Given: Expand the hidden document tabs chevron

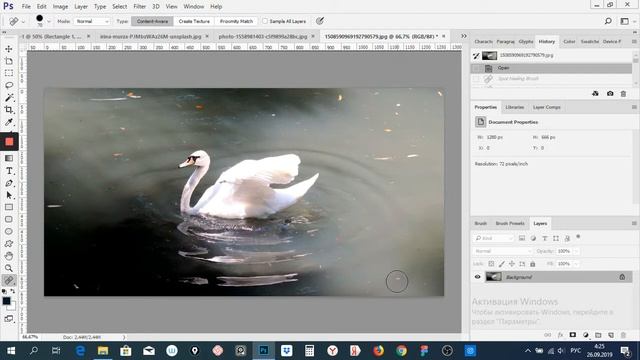Looking at the screenshot, I should tap(464, 36).
